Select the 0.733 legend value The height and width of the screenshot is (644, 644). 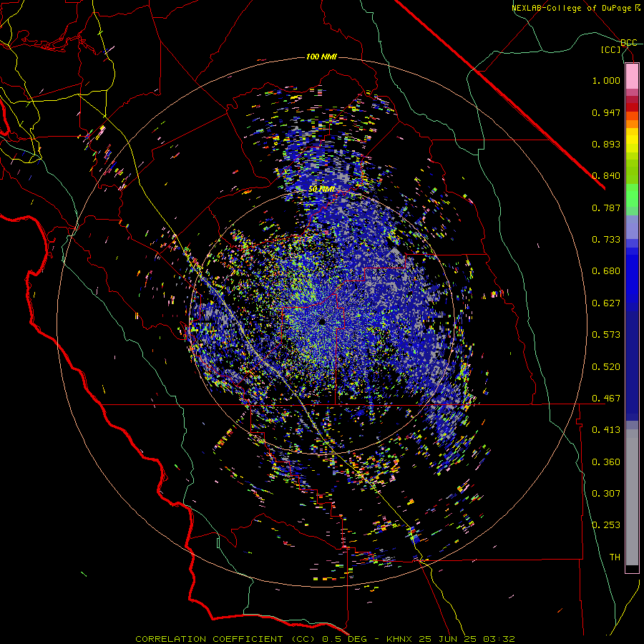point(606,240)
